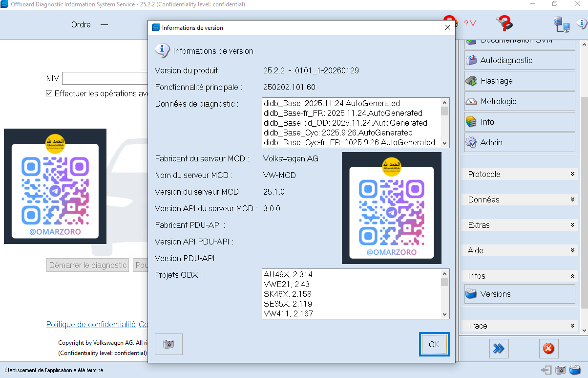Click the network server connection icon
Image resolution: width=588 pixels, height=378 pixels.
click(561, 24)
